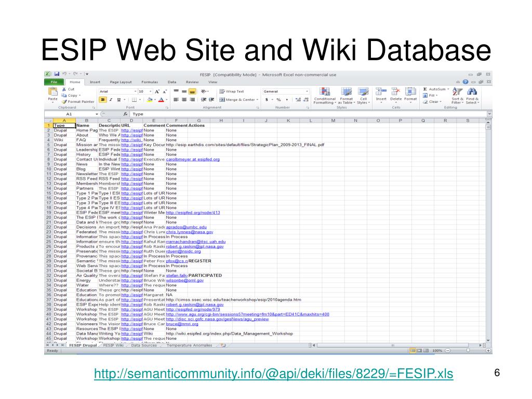532x399 pixels.
Task: Open the File tab
Action: tap(54, 82)
